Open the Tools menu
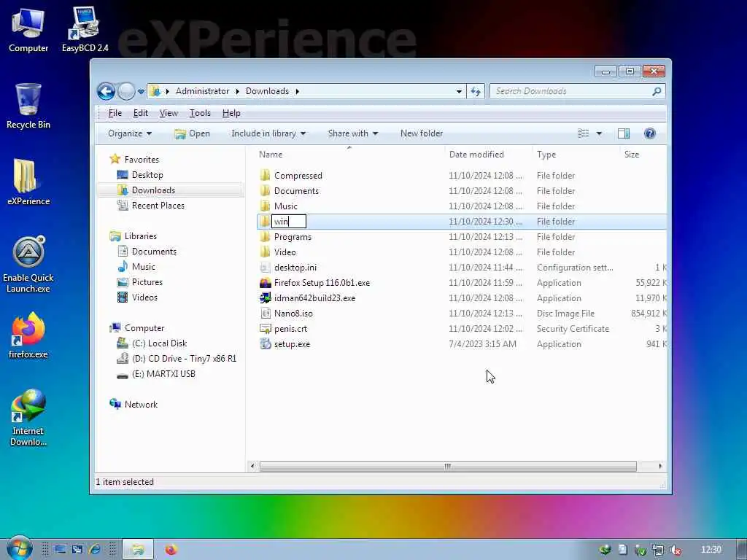 [x=200, y=113]
